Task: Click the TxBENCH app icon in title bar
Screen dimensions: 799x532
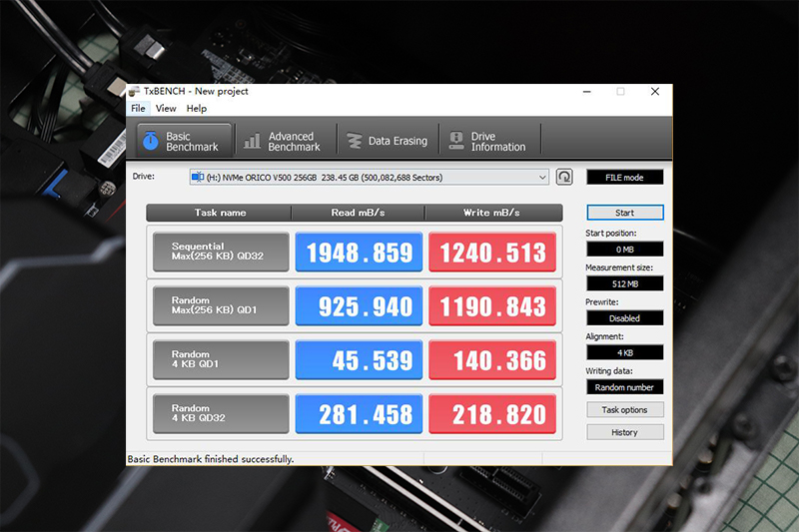Action: tap(134, 91)
